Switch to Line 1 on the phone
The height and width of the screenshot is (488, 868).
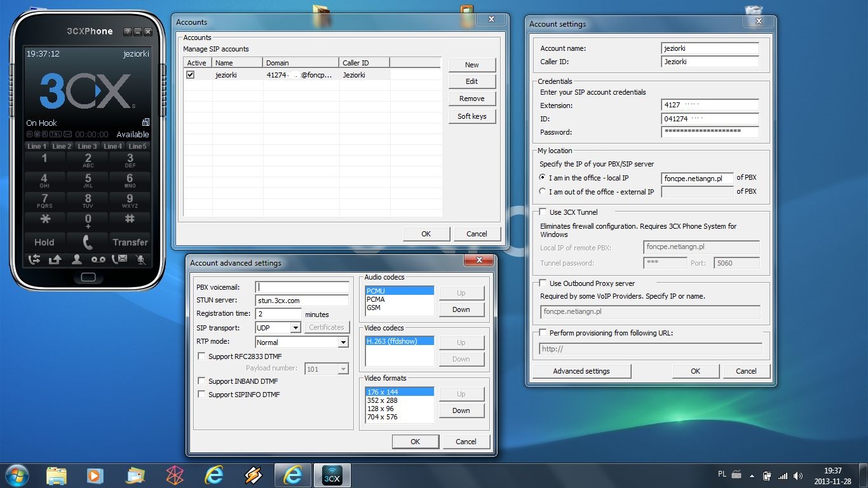click(37, 146)
